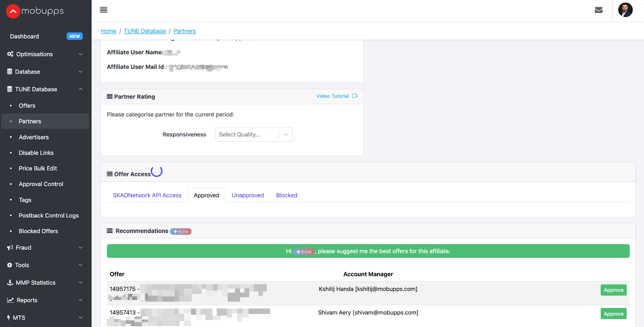Open the Select Quality responsiveness dropdown
The width and height of the screenshot is (644, 327).
[x=254, y=134]
